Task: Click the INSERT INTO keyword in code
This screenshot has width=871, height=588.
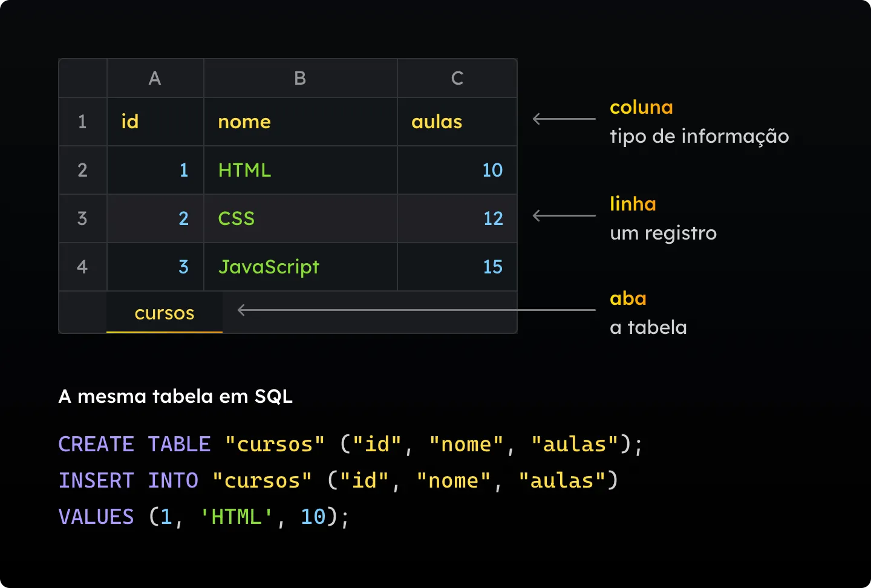Action: [x=128, y=480]
